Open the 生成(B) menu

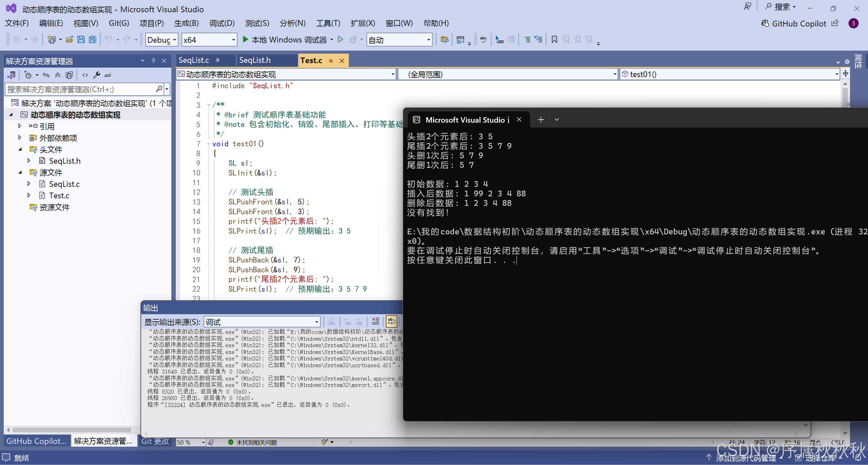point(186,23)
